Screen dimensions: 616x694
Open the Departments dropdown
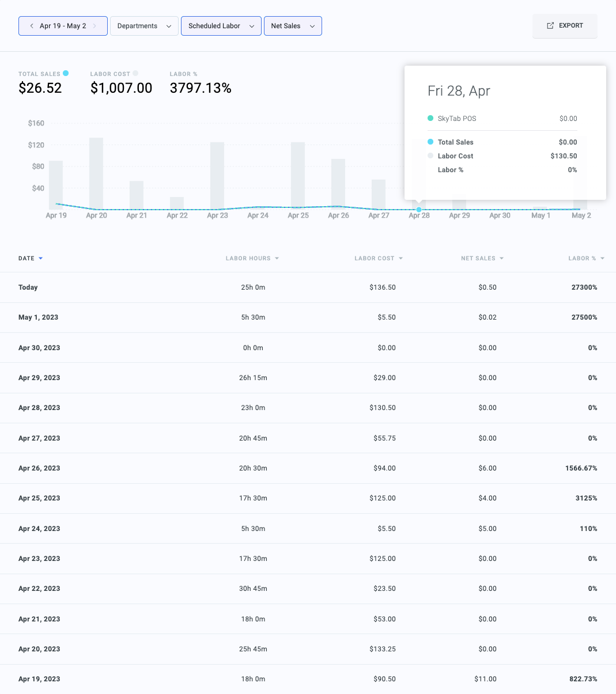tap(144, 26)
